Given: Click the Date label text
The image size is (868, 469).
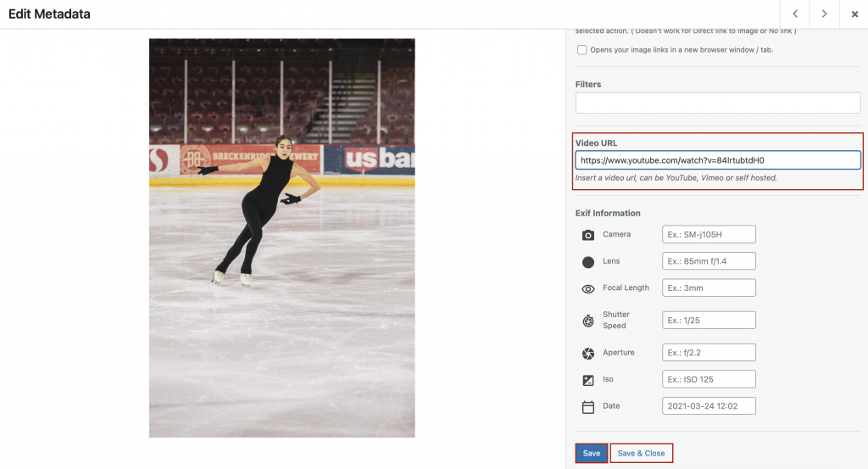Looking at the screenshot, I should 611,406.
